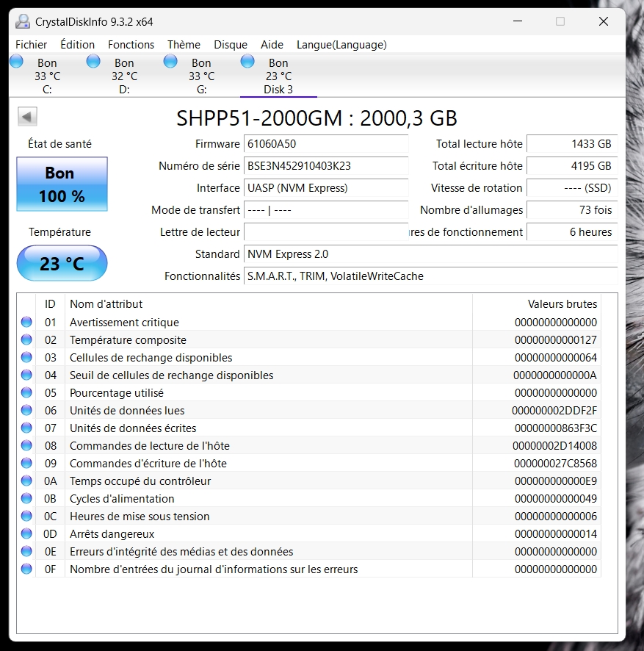Click the raw value 00000000863F3C
This screenshot has height=651, width=644.
[556, 428]
